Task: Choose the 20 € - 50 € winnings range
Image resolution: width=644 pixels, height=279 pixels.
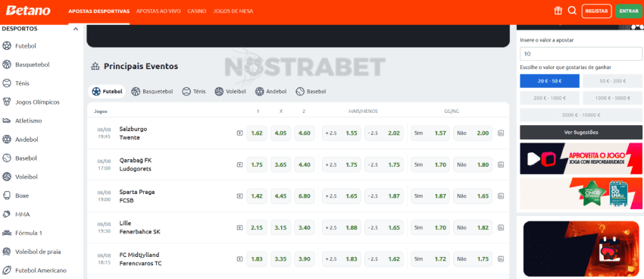Action: [549, 81]
